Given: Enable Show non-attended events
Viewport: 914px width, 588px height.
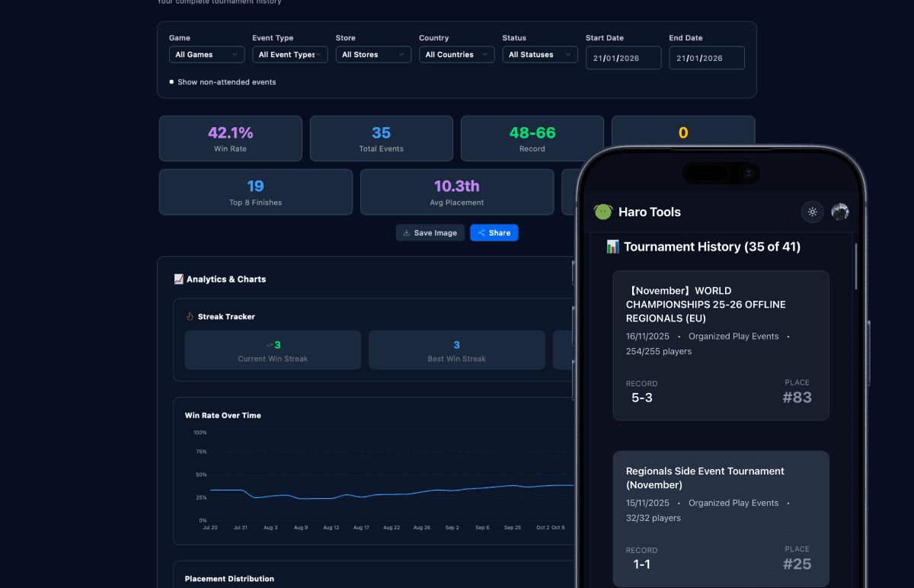Looking at the screenshot, I should 171,81.
